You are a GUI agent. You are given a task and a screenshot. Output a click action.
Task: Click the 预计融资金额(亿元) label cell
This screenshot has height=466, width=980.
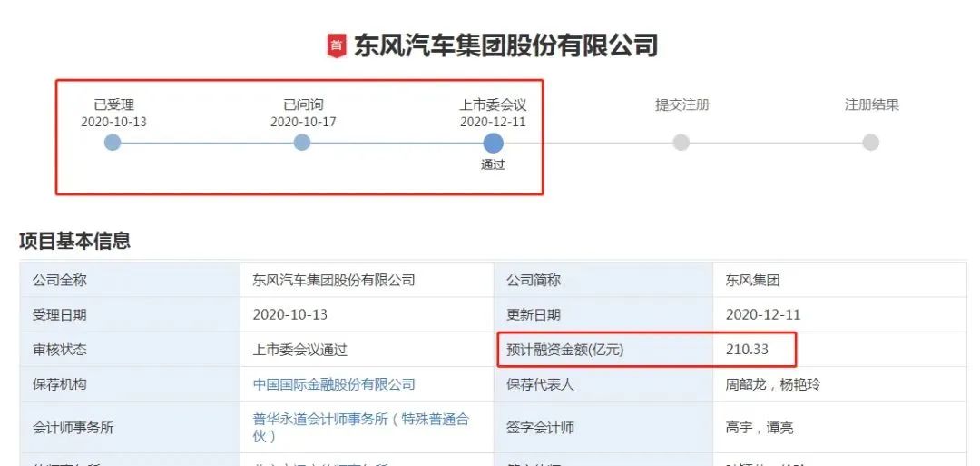(603, 349)
